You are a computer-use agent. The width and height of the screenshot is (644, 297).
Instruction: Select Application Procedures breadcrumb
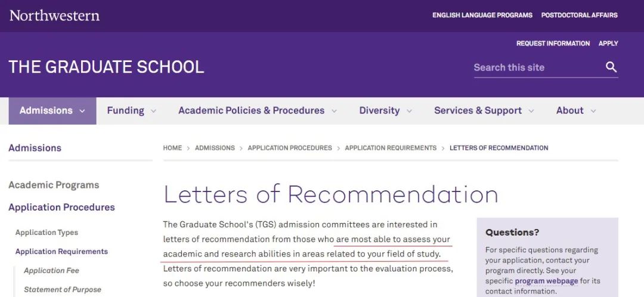290,148
